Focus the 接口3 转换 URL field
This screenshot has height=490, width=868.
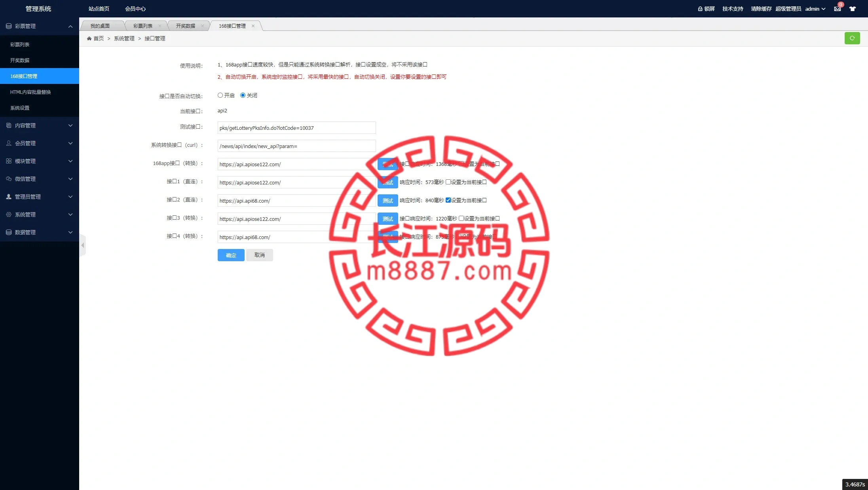296,219
